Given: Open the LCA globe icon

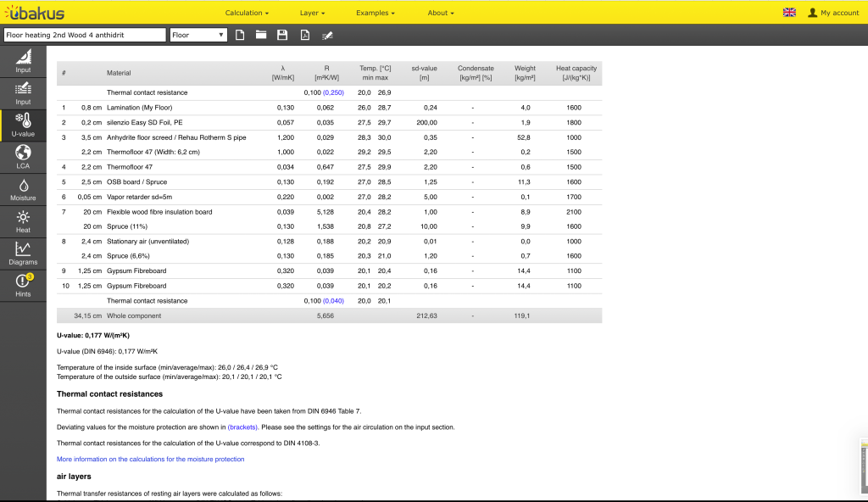Looking at the screenshot, I should tap(23, 157).
